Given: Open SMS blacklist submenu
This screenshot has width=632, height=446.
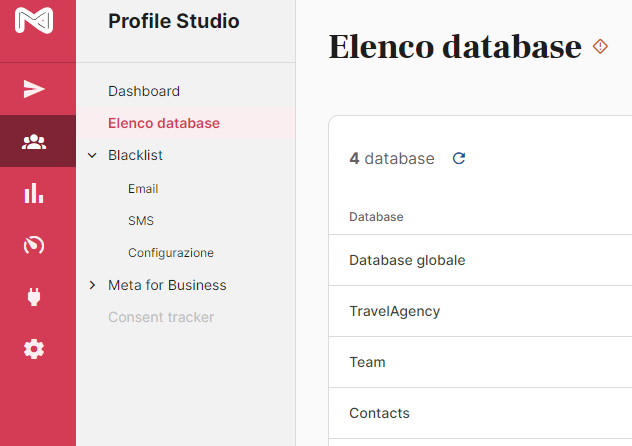Looking at the screenshot, I should [x=141, y=221].
